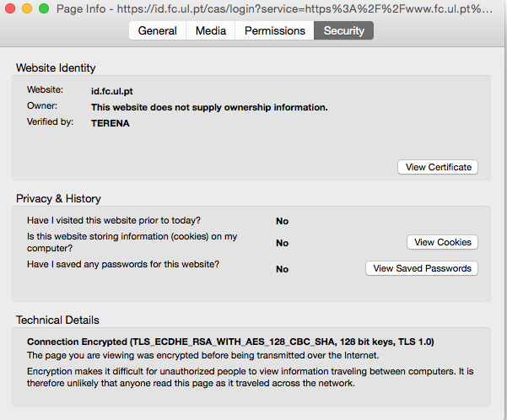
Task: Click the Security tab
Action: click(343, 31)
